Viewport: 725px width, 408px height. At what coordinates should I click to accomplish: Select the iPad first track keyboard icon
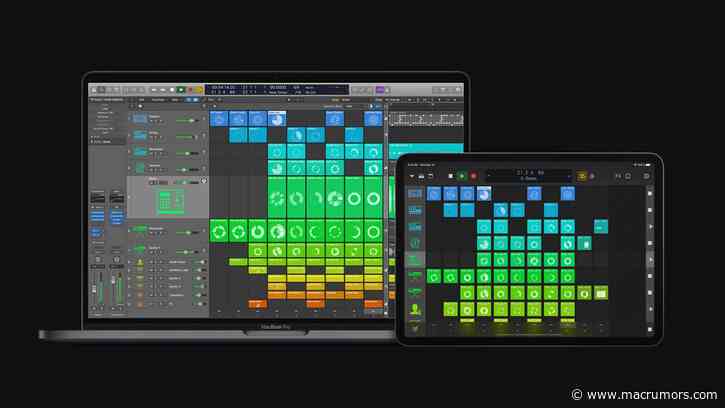[x=415, y=194]
